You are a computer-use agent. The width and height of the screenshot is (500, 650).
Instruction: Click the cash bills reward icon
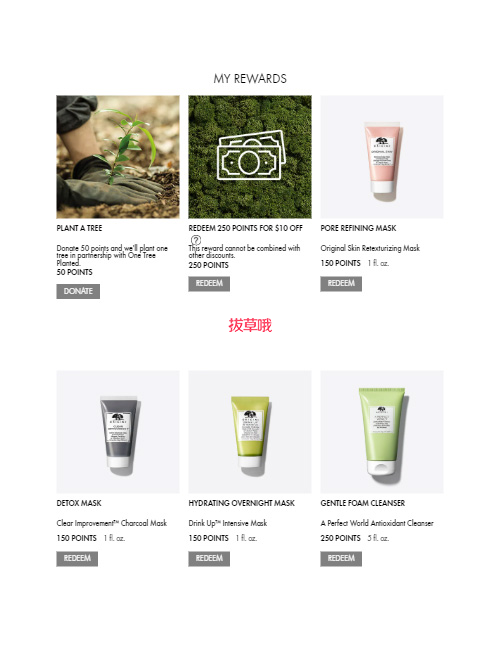pyautogui.click(x=251, y=155)
